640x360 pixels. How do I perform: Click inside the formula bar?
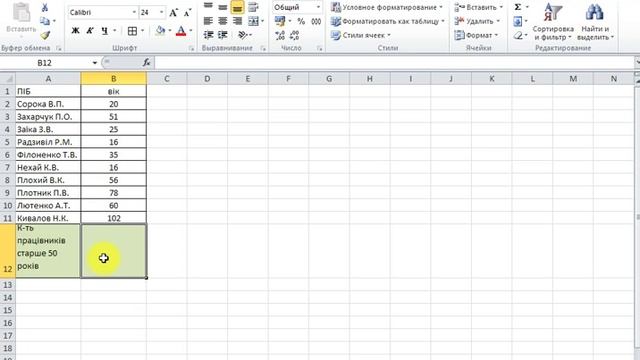[394, 63]
